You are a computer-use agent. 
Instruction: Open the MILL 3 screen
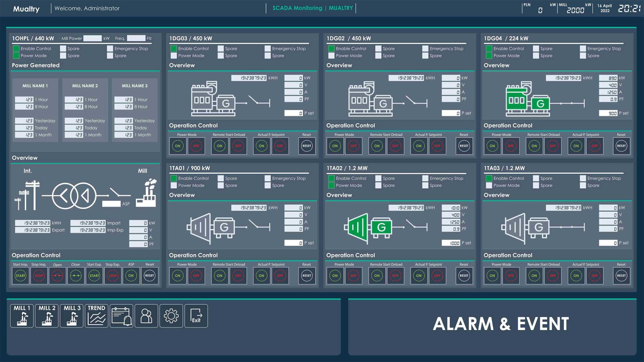72,315
